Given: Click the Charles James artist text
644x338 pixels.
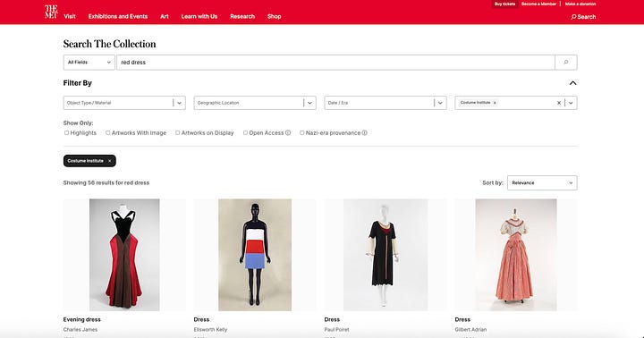Looking at the screenshot, I should tap(80, 330).
